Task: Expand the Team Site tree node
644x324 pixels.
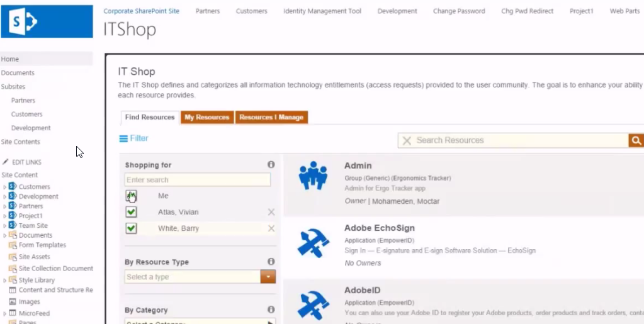Action: pos(4,226)
